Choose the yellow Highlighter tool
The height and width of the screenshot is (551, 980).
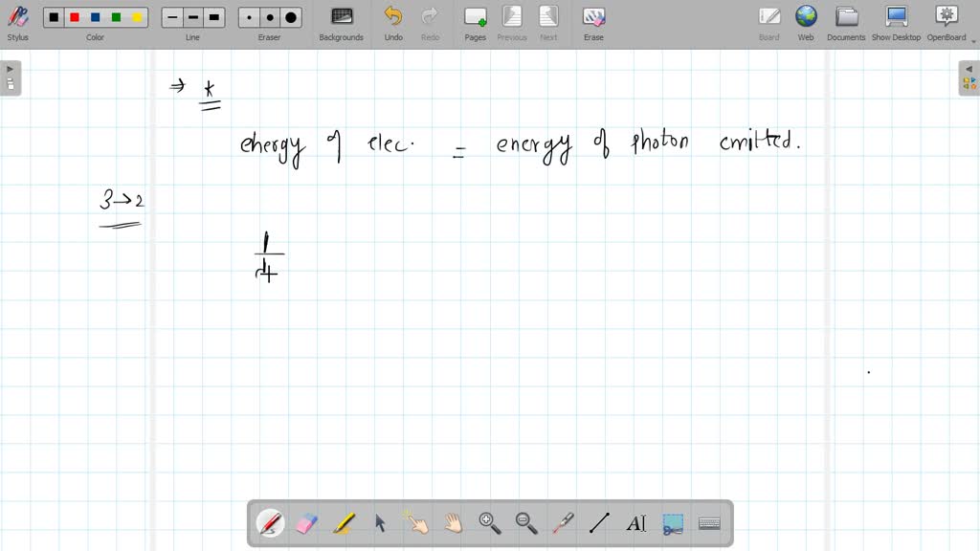(x=344, y=523)
